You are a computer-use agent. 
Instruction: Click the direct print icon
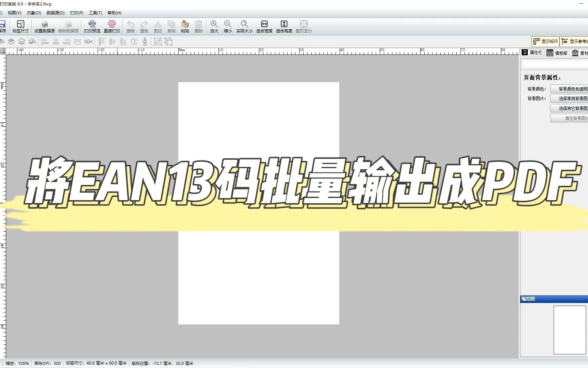pos(112,26)
